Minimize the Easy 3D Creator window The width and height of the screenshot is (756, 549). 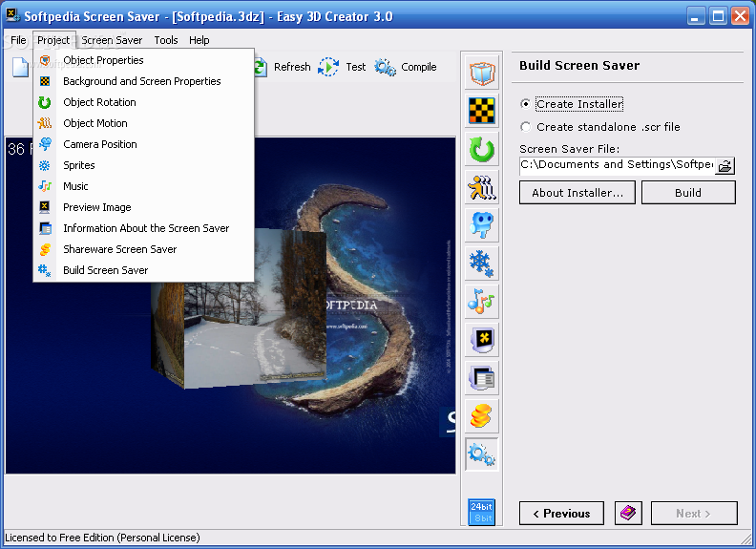coord(694,16)
